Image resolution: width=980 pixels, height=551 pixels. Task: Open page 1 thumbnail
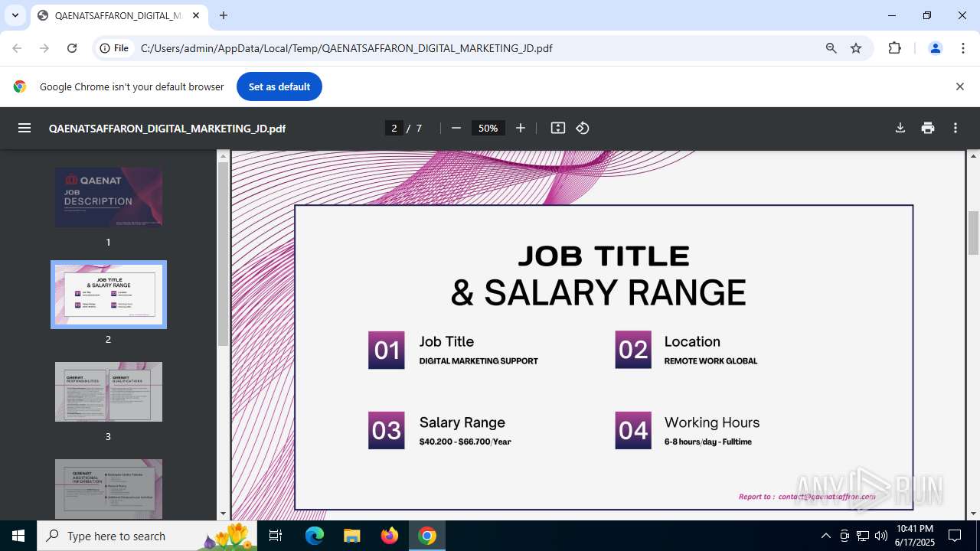[109, 197]
